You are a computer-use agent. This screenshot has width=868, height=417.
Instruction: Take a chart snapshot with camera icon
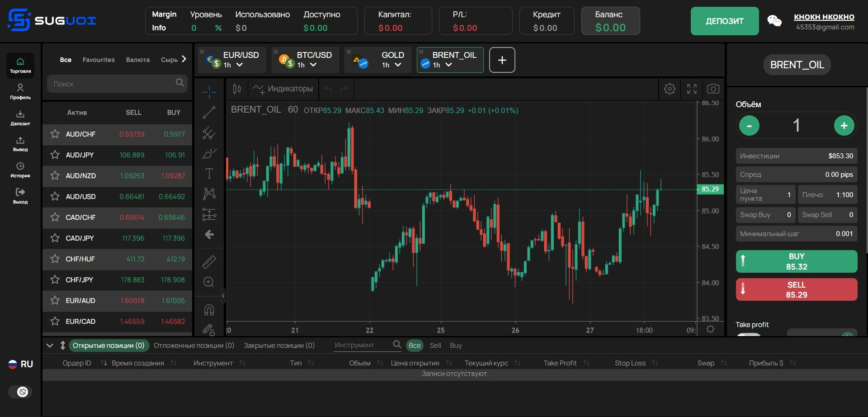point(713,89)
